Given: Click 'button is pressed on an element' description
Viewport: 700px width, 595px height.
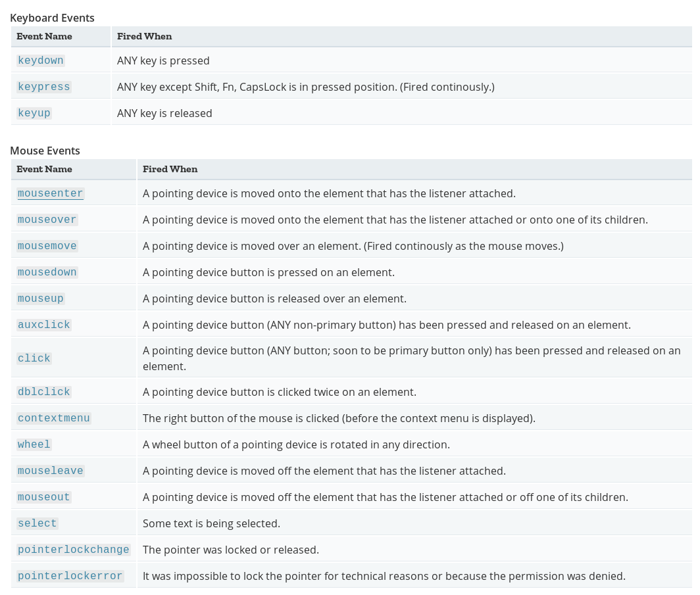Looking at the screenshot, I should click(268, 273).
